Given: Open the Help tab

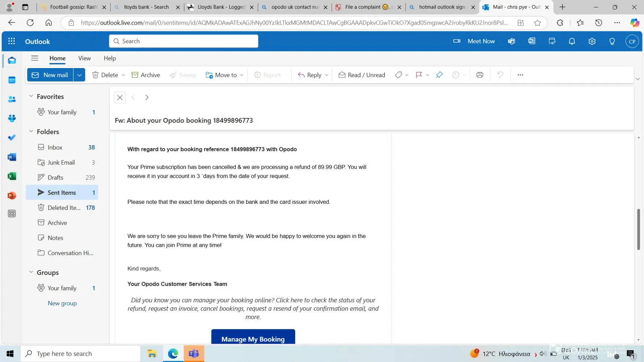Looking at the screenshot, I should pos(110,58).
